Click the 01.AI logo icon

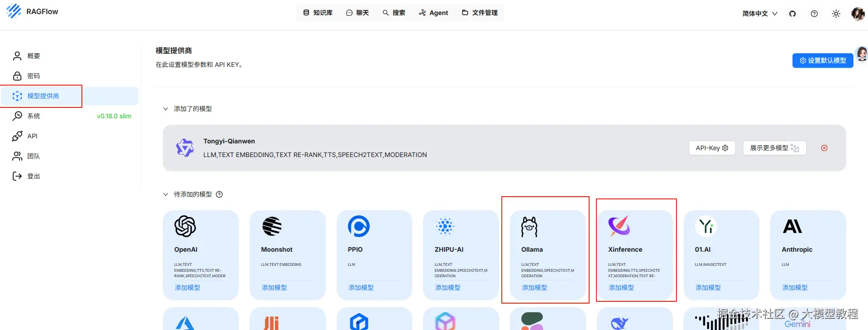[x=706, y=226]
